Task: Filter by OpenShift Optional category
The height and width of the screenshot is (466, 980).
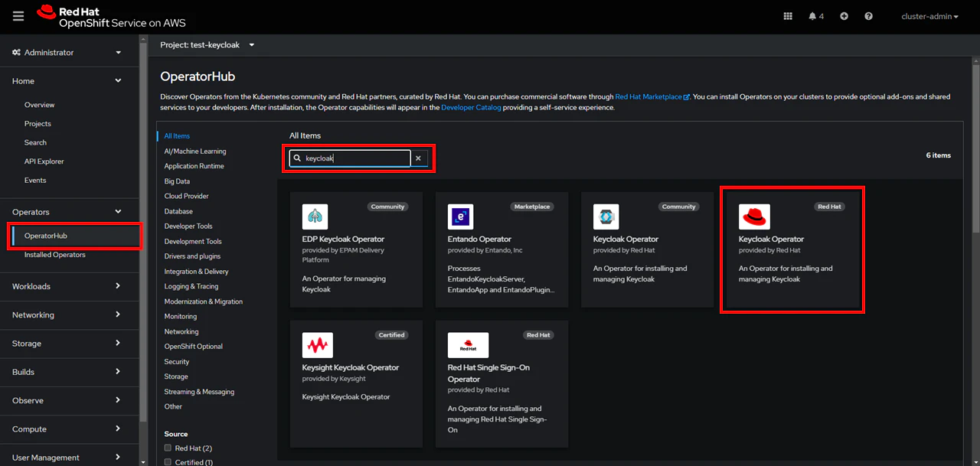Action: 193,347
